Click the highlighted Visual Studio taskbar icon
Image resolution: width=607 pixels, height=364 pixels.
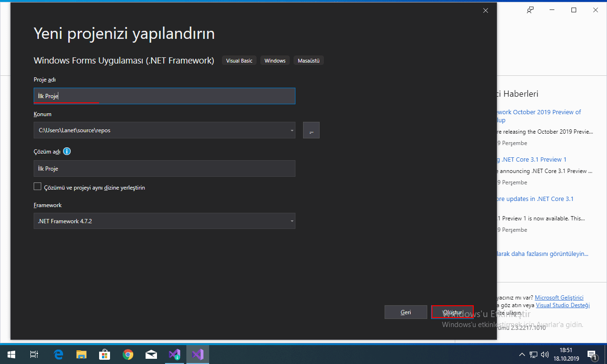198,354
